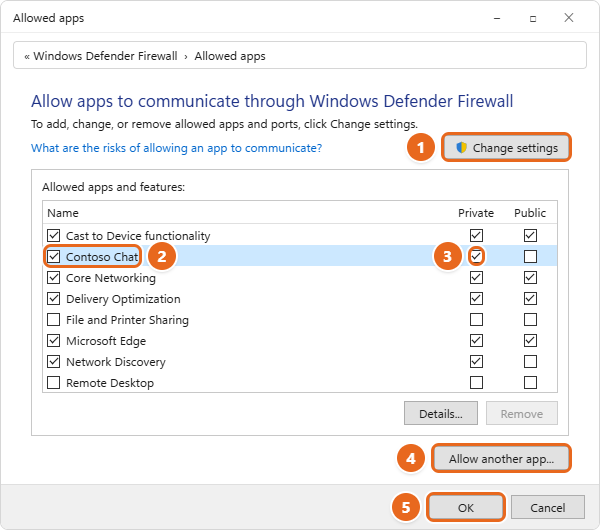This screenshot has width=600, height=530.
Task: Toggle Microsoft Edge name checkbox
Action: click(x=54, y=341)
